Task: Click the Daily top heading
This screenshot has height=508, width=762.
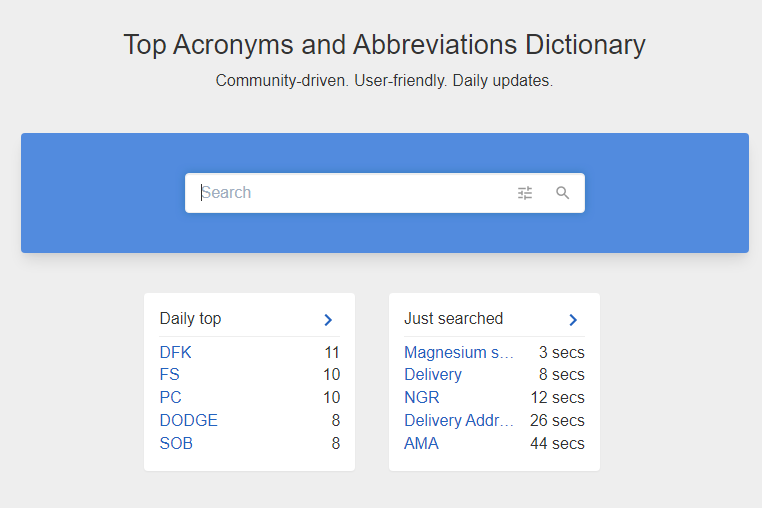Action: 190,318
